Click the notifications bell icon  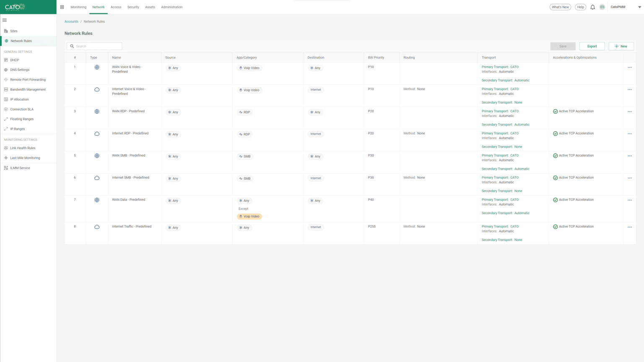tap(592, 7)
